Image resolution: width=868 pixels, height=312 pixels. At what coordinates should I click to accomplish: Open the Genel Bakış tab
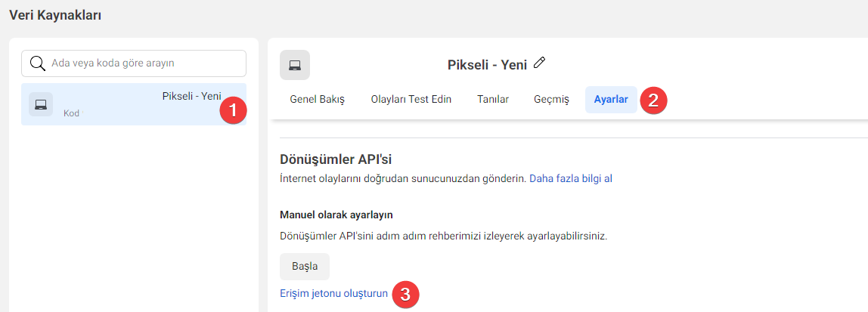tap(318, 100)
